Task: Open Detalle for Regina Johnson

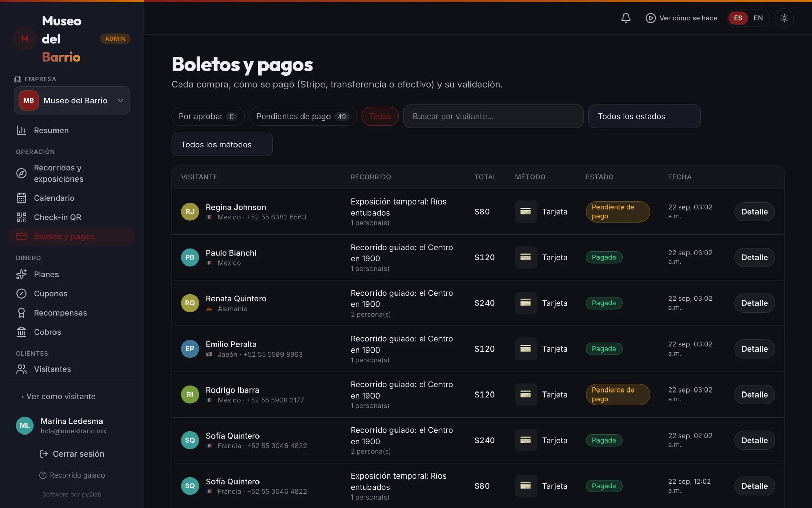Action: pos(754,212)
